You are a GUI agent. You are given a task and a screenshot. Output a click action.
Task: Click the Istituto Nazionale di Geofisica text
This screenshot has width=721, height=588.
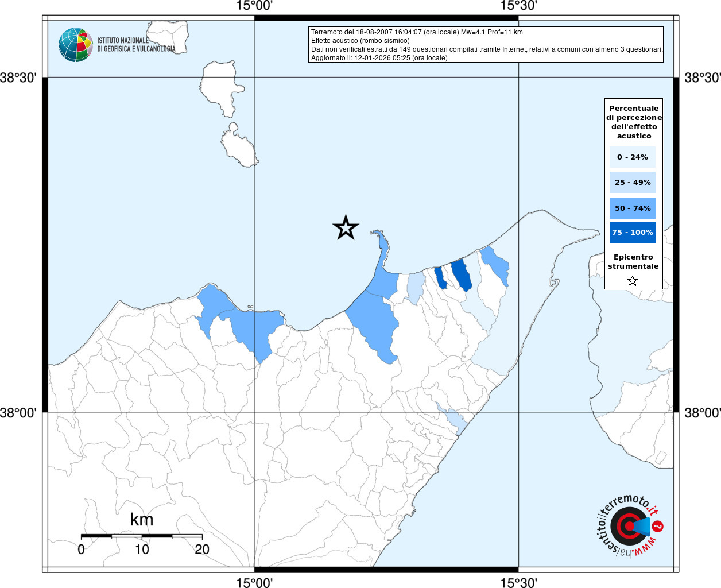(136, 45)
